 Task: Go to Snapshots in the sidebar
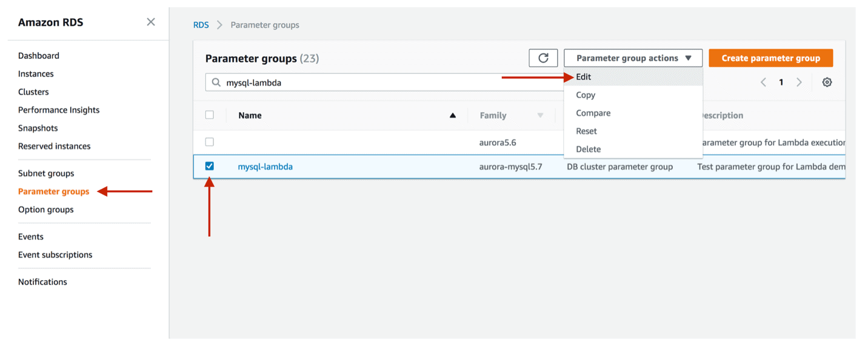[x=38, y=128]
